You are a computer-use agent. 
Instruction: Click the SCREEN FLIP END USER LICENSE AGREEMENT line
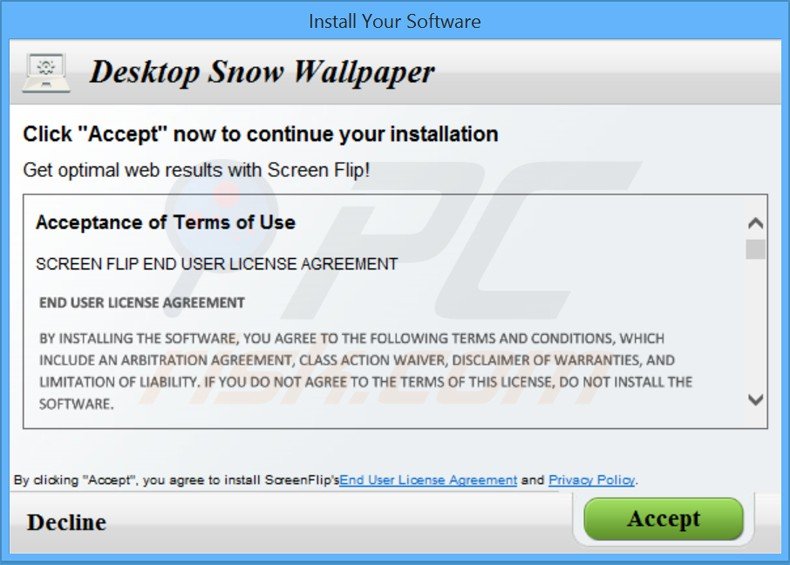pos(217,264)
